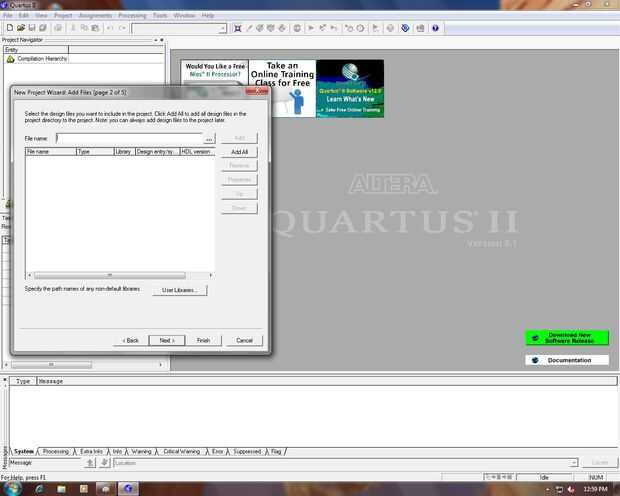Screen dimensions: 620x496
Task: Open Windows Explorer folder in taskbar
Action: (x=61, y=489)
